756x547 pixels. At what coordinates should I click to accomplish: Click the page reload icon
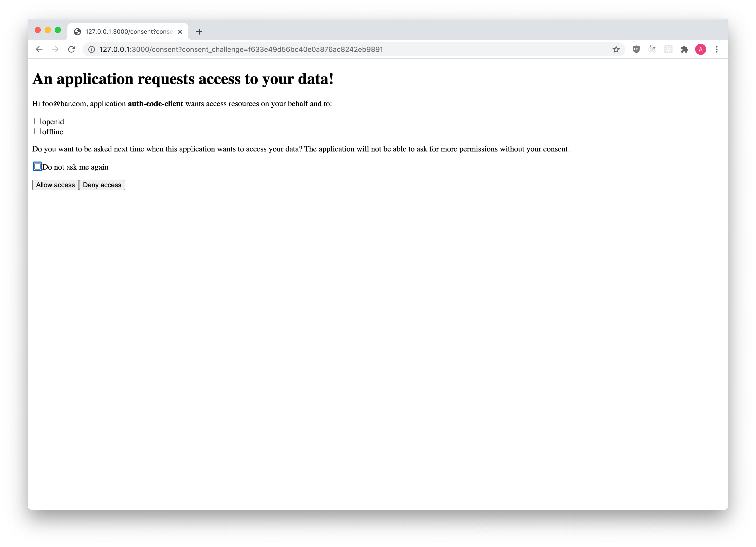72,49
